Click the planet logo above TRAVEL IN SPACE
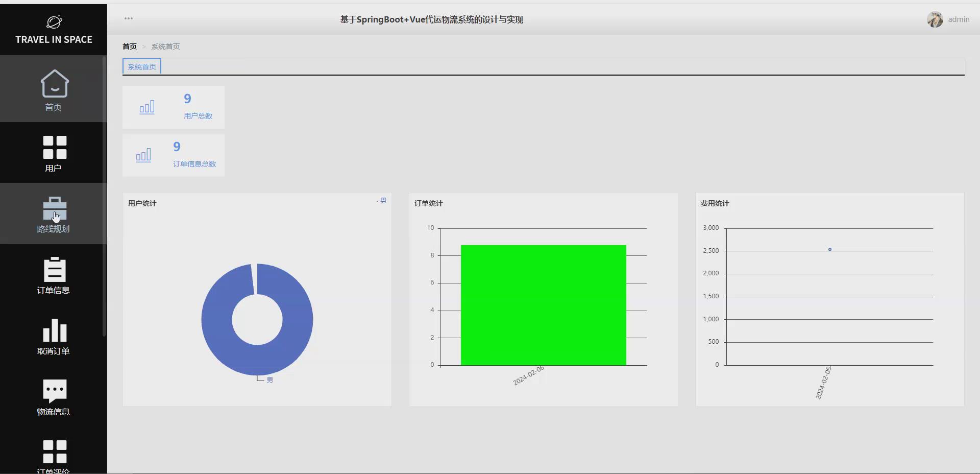The image size is (980, 474). click(54, 22)
